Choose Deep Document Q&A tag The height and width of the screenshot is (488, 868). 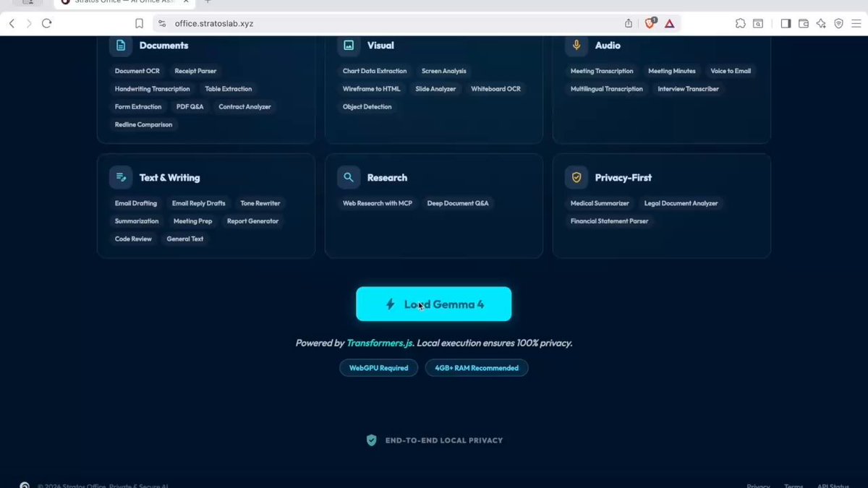click(458, 203)
